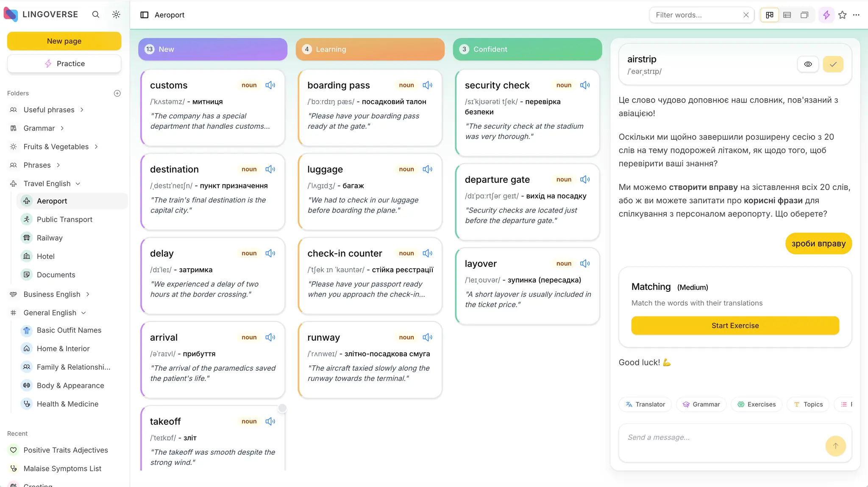This screenshot has width=868, height=487.
Task: Click the Confident column header
Action: [x=527, y=49]
